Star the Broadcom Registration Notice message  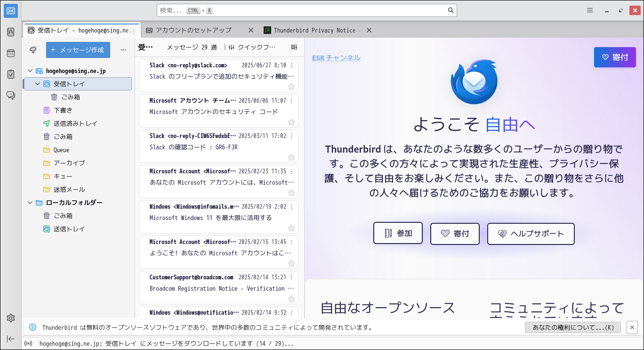(x=291, y=299)
